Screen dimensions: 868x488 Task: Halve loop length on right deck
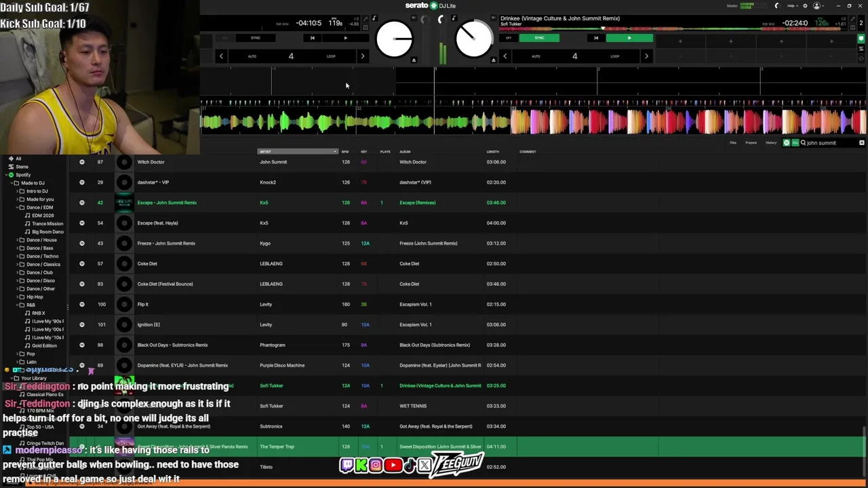point(505,56)
